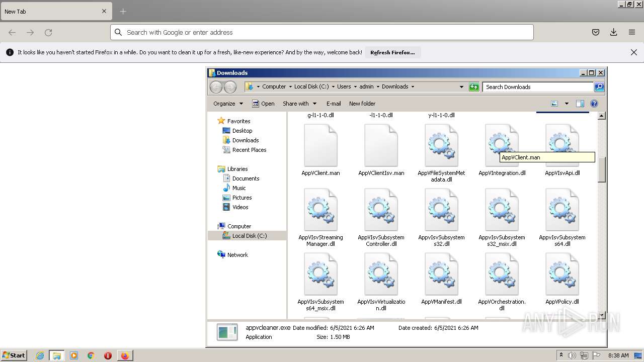
Task: Create a New folder
Action: [x=362, y=104]
